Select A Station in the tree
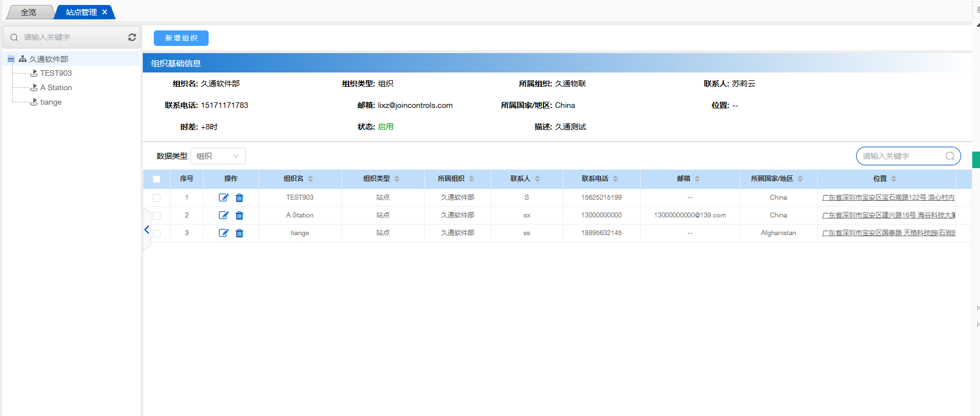This screenshot has height=416, width=980. coord(56,87)
